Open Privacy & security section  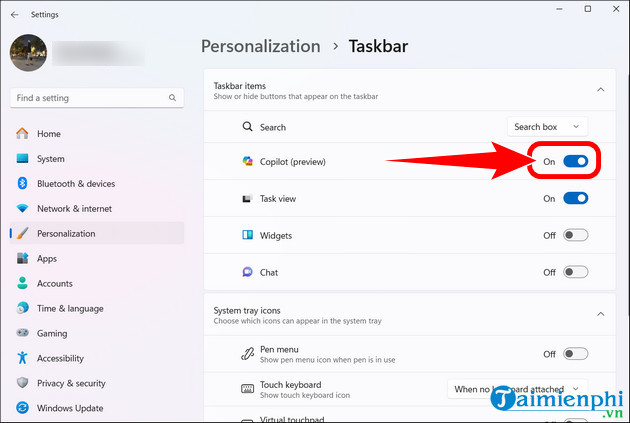tap(71, 383)
